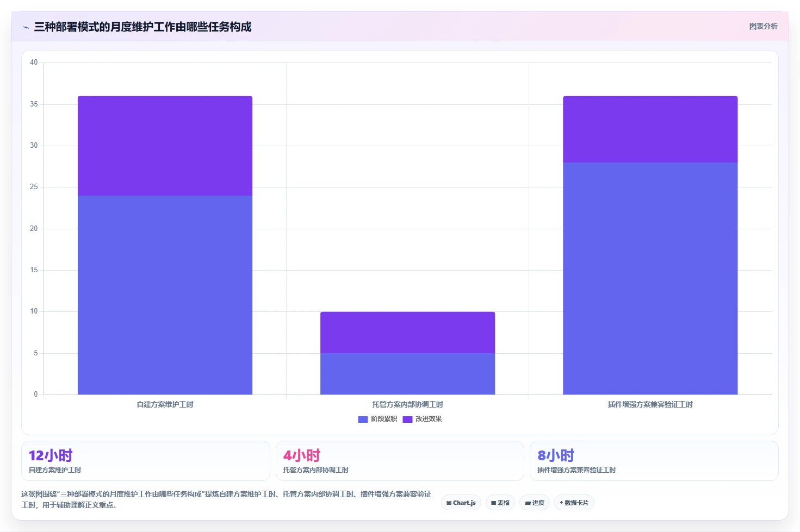
Task: Click the y-axis value 25
Action: click(34, 187)
